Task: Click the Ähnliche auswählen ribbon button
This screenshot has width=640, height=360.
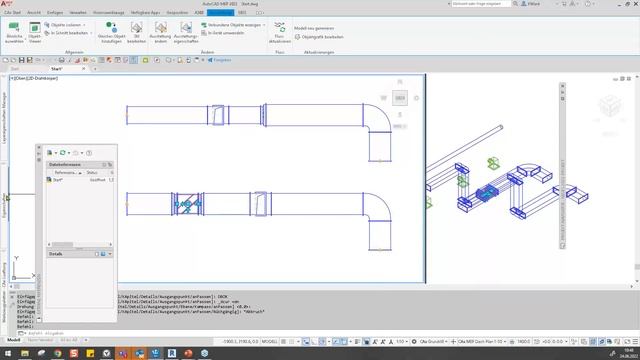Action: tap(14, 32)
